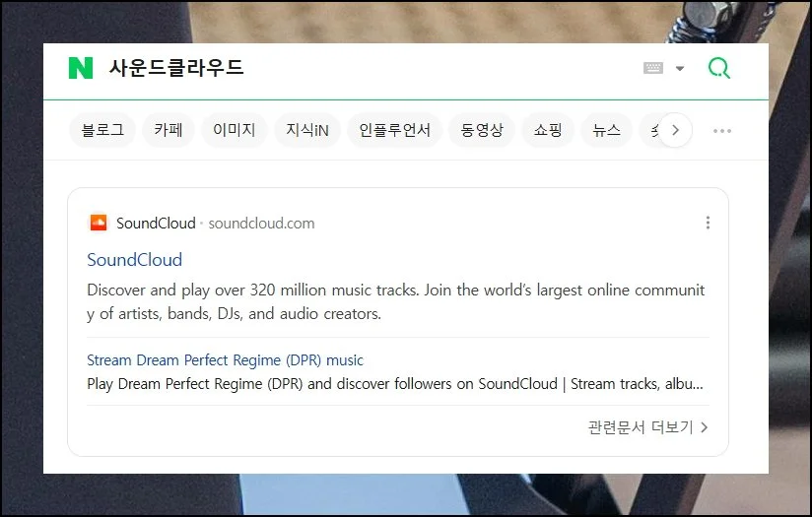Choose the 인플루언서 tab
This screenshot has width=812, height=517.
(x=394, y=130)
